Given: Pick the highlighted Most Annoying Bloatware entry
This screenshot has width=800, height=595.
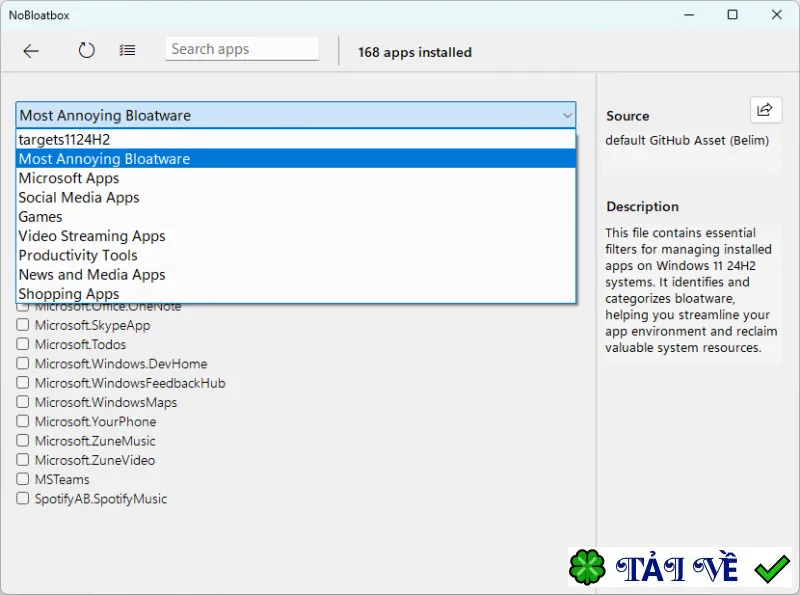Looking at the screenshot, I should [296, 159].
